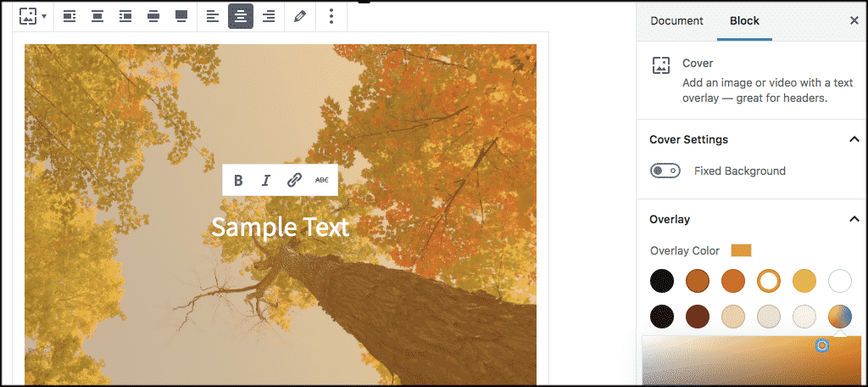The height and width of the screenshot is (387, 868).
Task: Align cover text to the left
Action: tap(213, 17)
